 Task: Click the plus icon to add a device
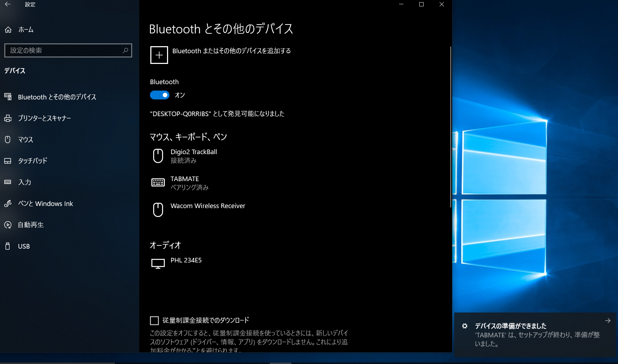tap(159, 55)
